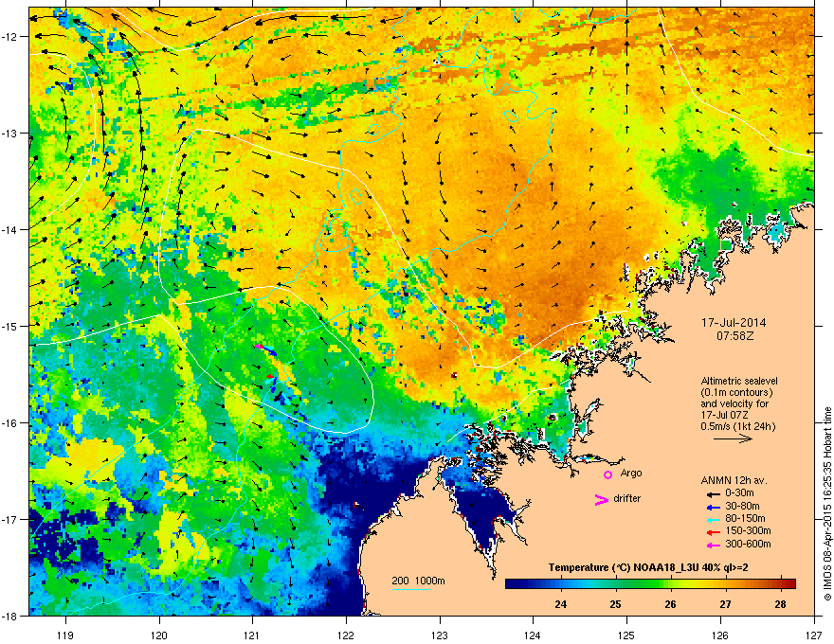Click the latitude axis label -18
Image resolution: width=834 pixels, height=644 pixels.
click(9, 616)
